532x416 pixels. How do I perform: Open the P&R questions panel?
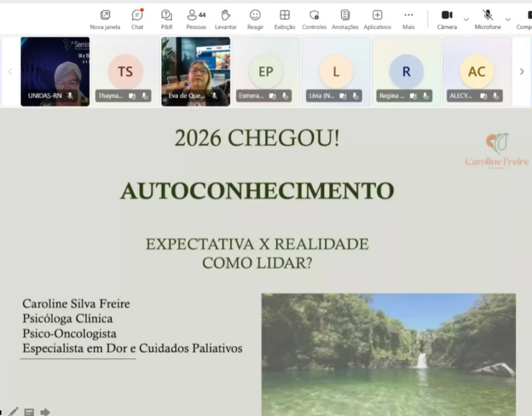(x=166, y=18)
